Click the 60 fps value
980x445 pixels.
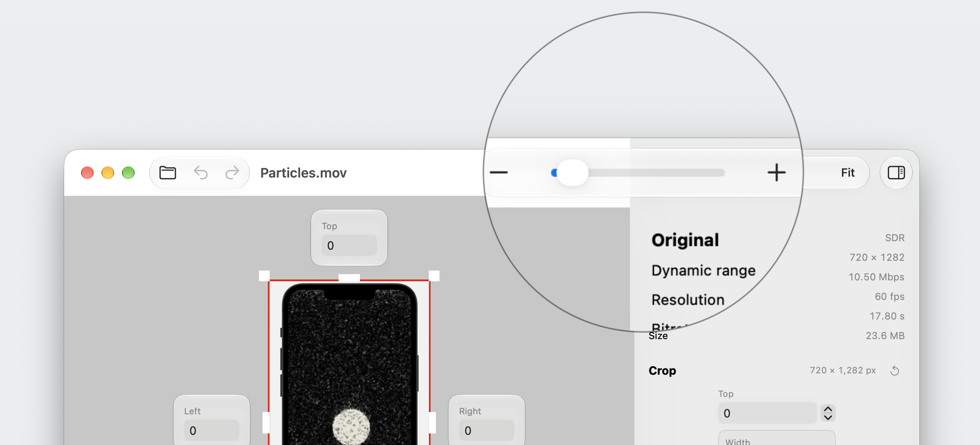890,296
